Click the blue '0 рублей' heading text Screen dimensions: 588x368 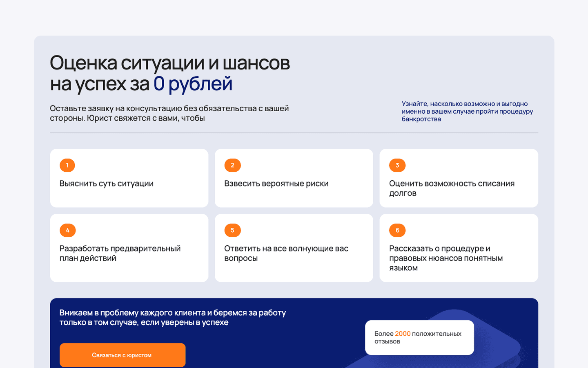193,84
